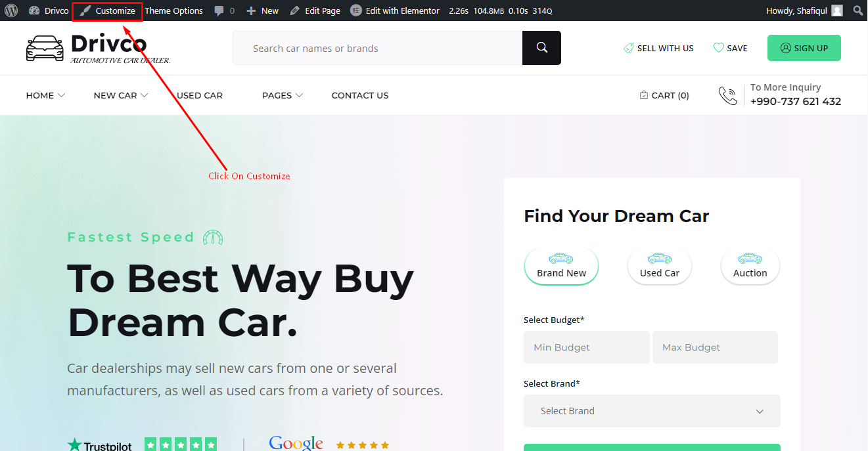Image resolution: width=868 pixels, height=451 pixels.
Task: Call the +990-737 621 432 number
Action: (796, 102)
